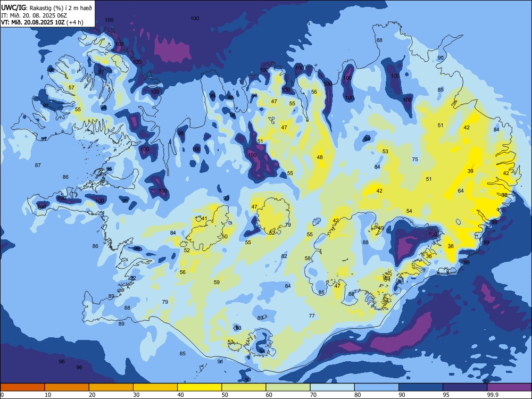Click the humidity value '77' on the map
This screenshot has width=532, height=399.
click(x=312, y=316)
